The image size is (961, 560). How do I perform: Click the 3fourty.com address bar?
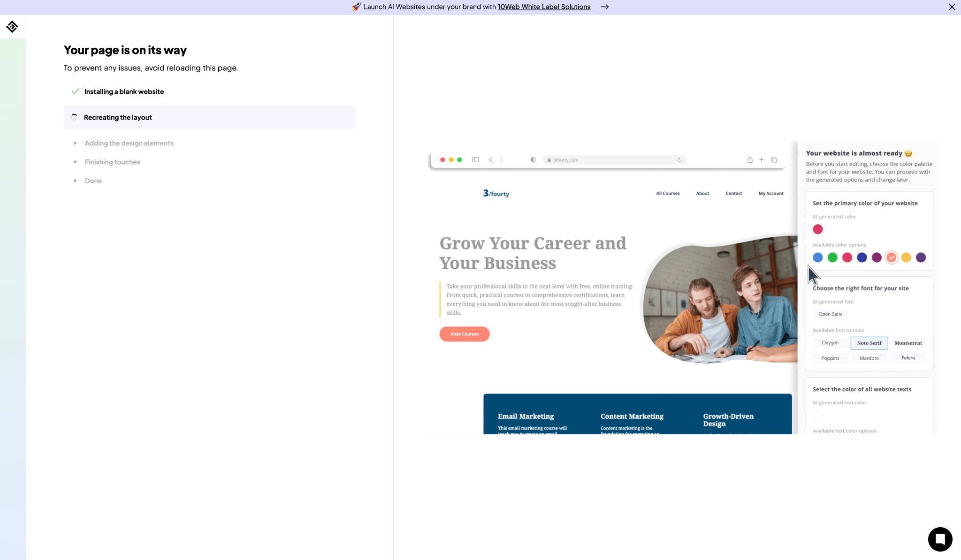[x=614, y=160]
